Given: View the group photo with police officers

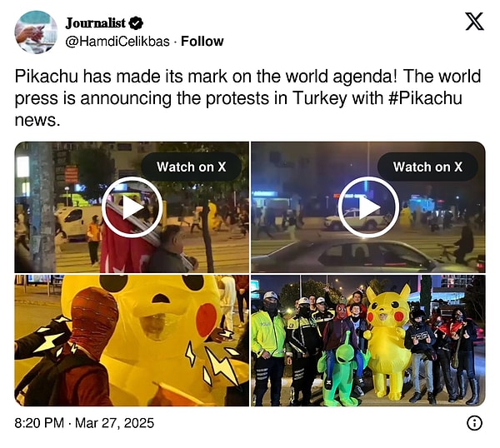Looking at the screenshot, I should pos(368,341).
